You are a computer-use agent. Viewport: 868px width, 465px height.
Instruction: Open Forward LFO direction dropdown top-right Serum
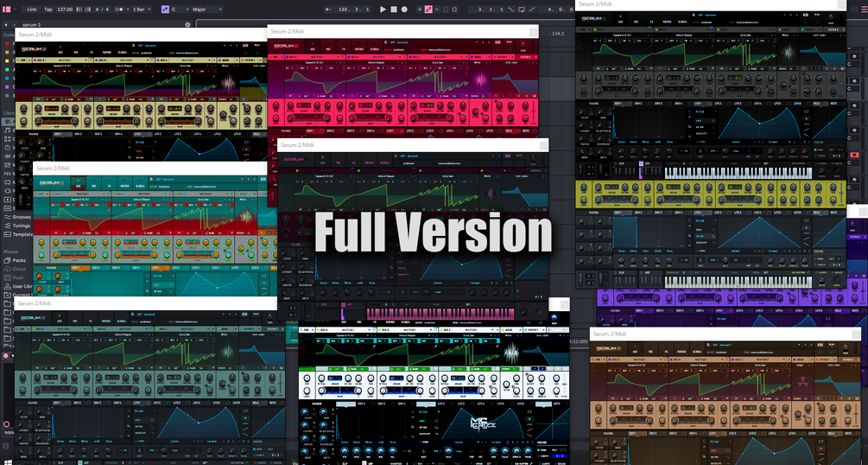click(773, 142)
